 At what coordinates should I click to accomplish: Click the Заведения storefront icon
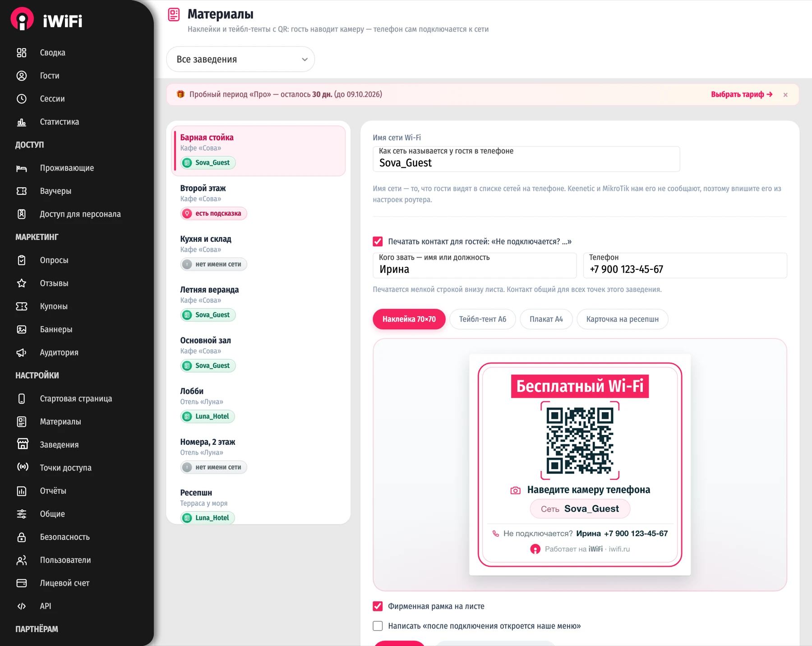pyautogui.click(x=23, y=444)
